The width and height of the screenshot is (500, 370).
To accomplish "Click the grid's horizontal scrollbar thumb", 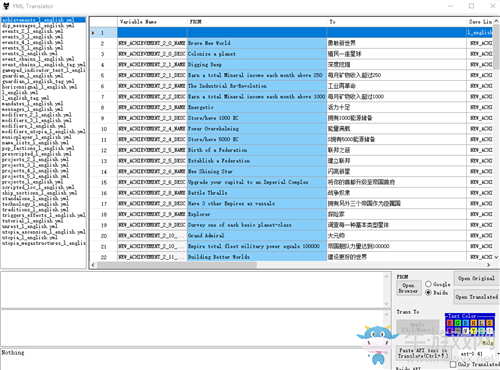I will pos(177,265).
